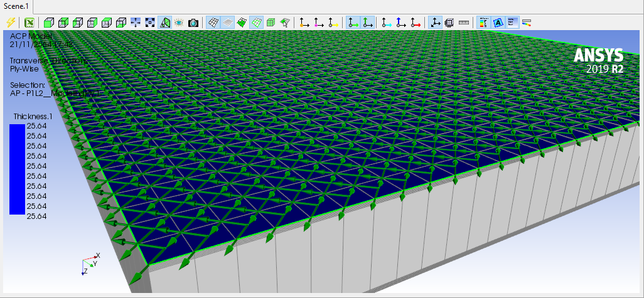Select view cube with front face highlighted
This screenshot has height=298, width=644.
(49, 23)
